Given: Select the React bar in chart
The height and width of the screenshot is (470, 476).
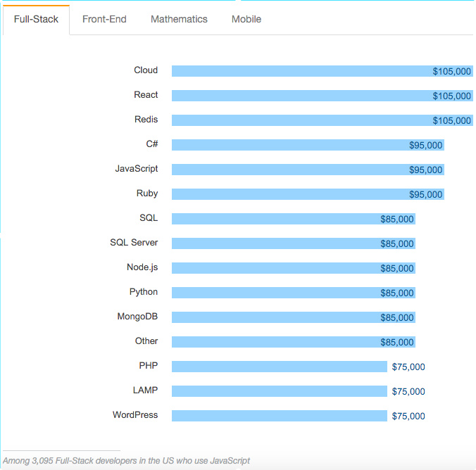Looking at the screenshot, I should click(322, 96).
